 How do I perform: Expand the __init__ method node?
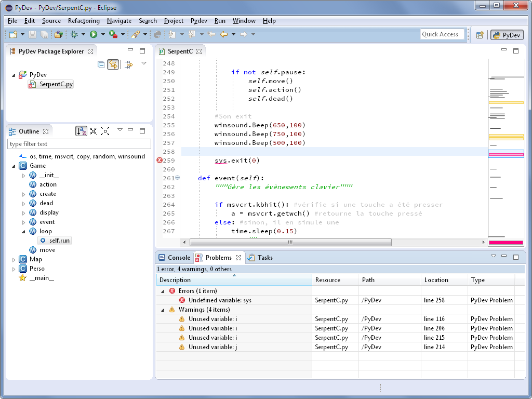tap(23, 176)
